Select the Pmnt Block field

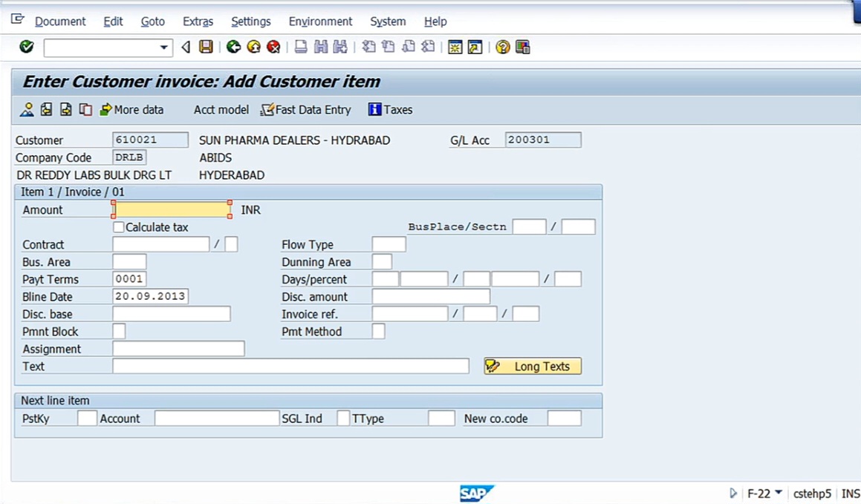click(x=119, y=331)
